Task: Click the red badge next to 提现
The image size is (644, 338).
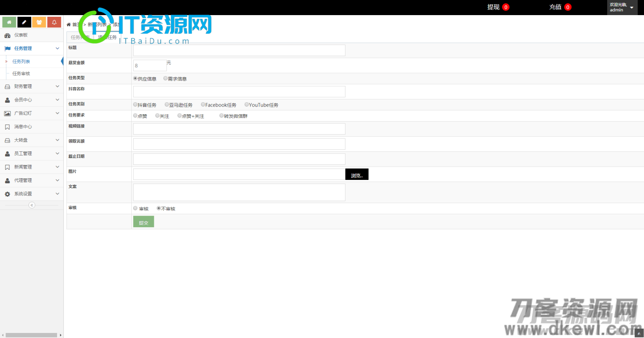Action: [x=506, y=7]
